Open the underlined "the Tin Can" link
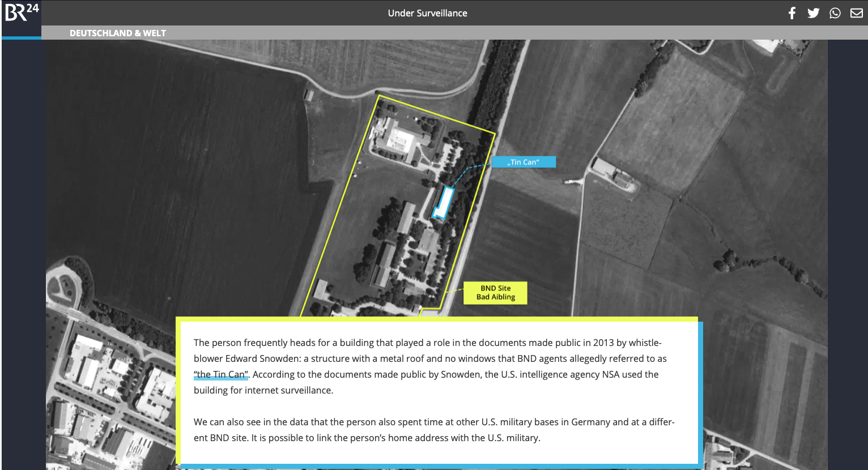 click(x=221, y=374)
